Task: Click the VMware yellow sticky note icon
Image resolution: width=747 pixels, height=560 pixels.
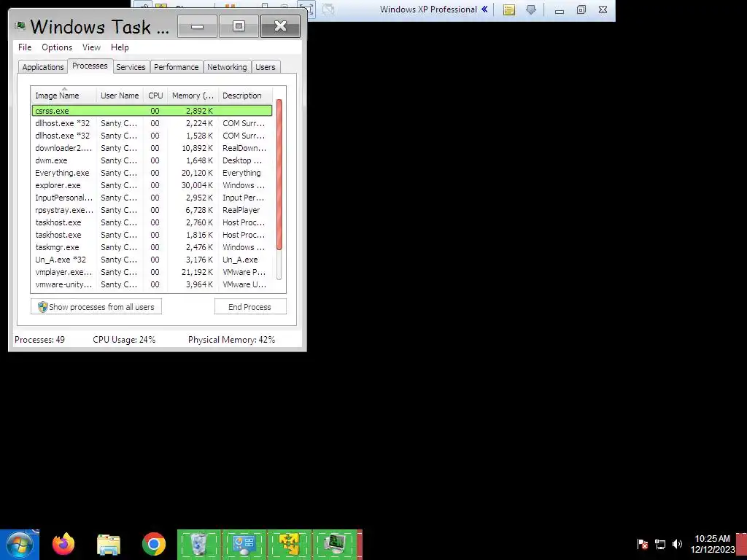Action: pos(508,9)
